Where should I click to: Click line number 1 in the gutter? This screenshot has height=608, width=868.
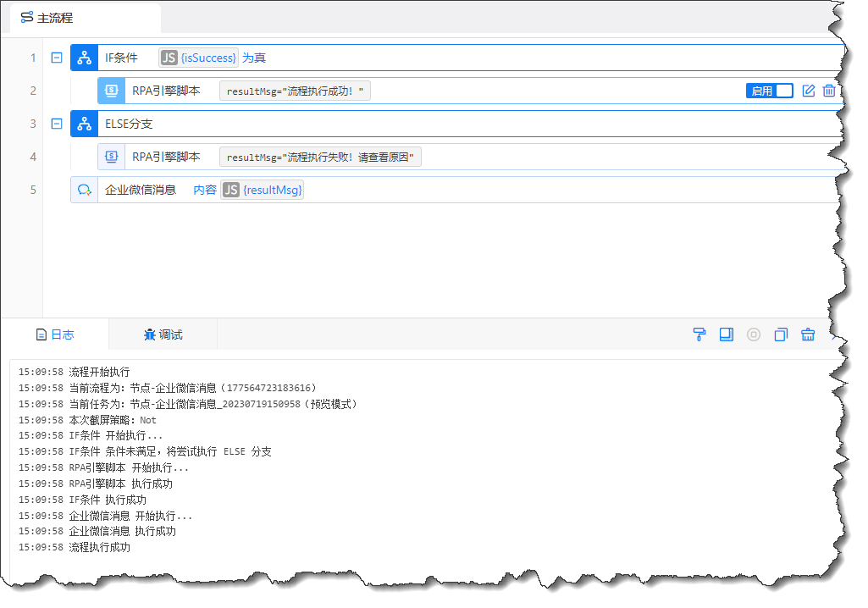pos(33,58)
